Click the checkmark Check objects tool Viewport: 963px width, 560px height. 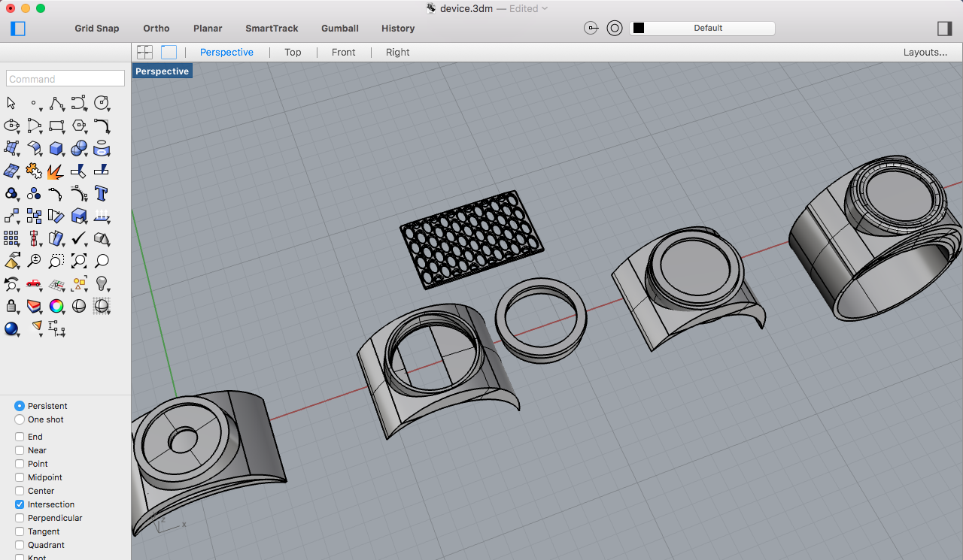point(79,238)
